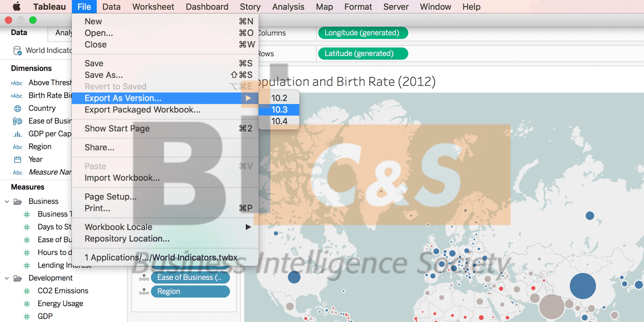Open submenu arrow for Export As Version
Screen dimensions: 644x322
(248, 98)
